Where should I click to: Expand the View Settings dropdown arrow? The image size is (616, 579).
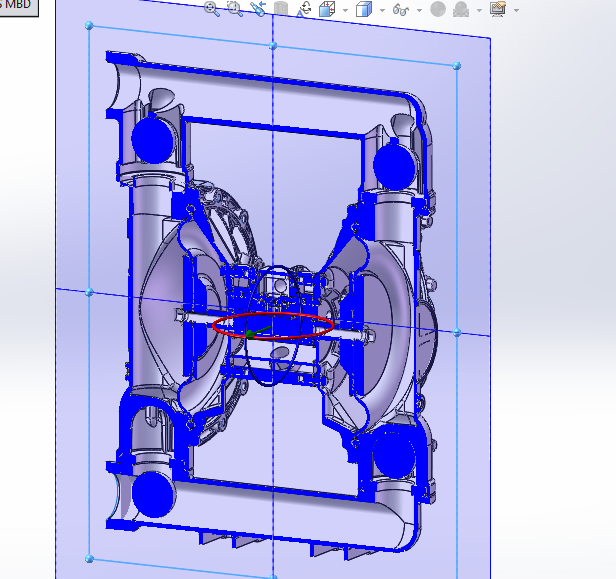[516, 10]
